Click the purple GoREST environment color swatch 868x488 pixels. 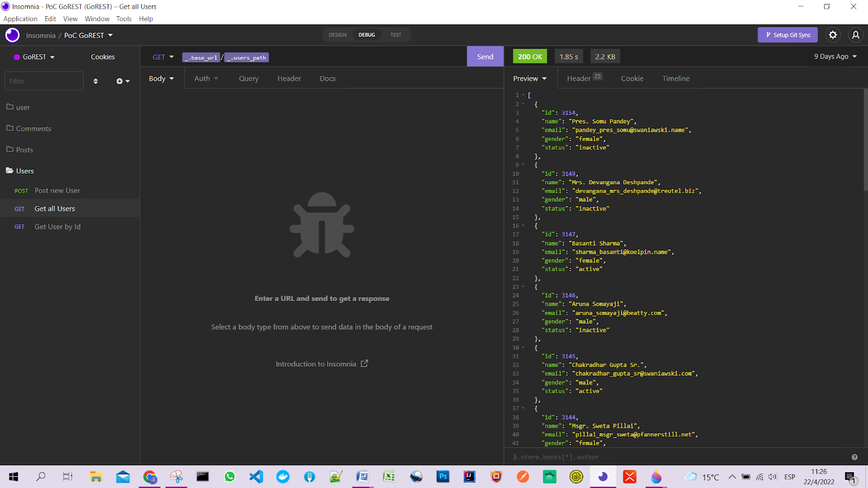point(16,56)
